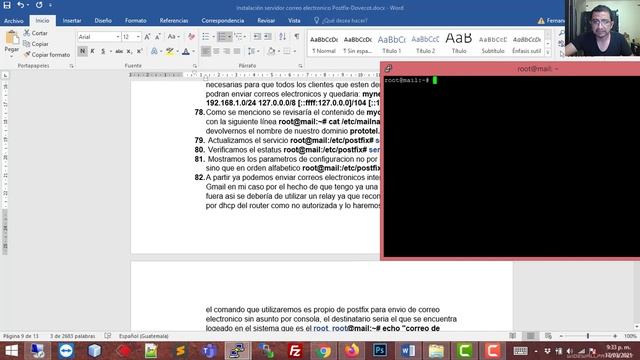The image size is (640, 360).
Task: Adjust the zoom slider in status bar
Action: (588, 336)
